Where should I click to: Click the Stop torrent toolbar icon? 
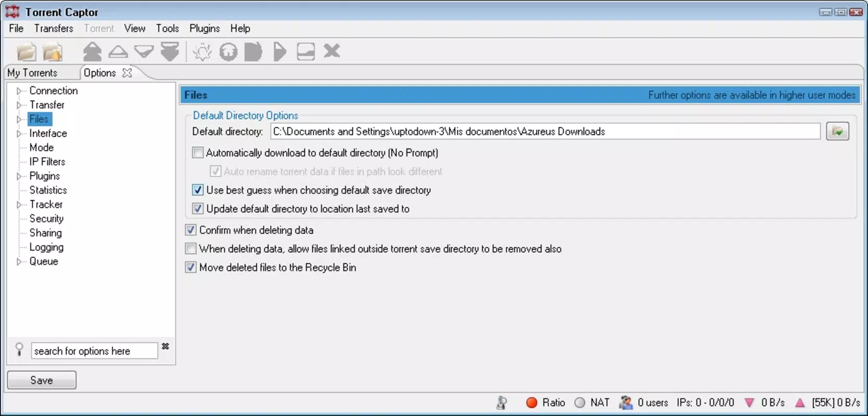(253, 52)
